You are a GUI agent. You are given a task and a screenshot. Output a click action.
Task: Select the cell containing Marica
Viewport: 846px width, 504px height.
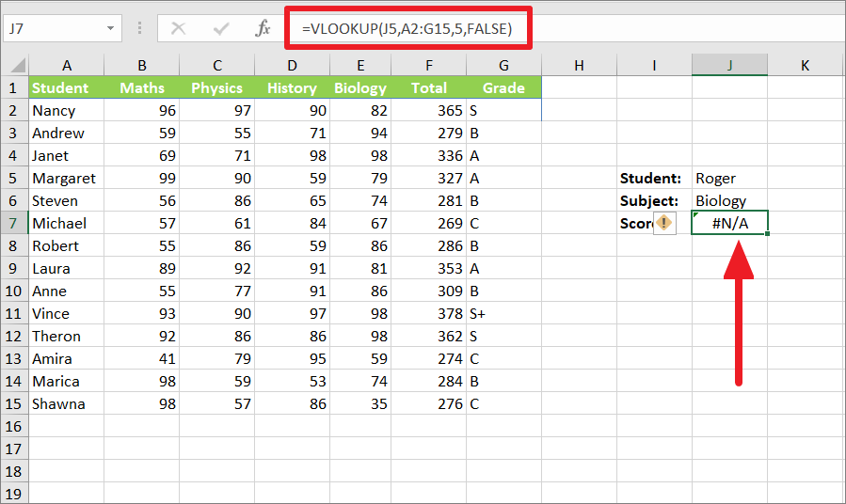67,382
